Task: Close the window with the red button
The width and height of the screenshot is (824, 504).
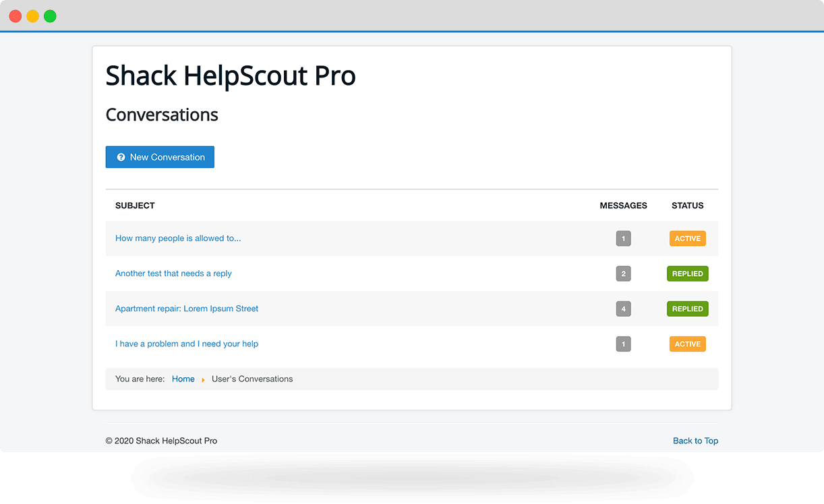Action: pos(15,16)
